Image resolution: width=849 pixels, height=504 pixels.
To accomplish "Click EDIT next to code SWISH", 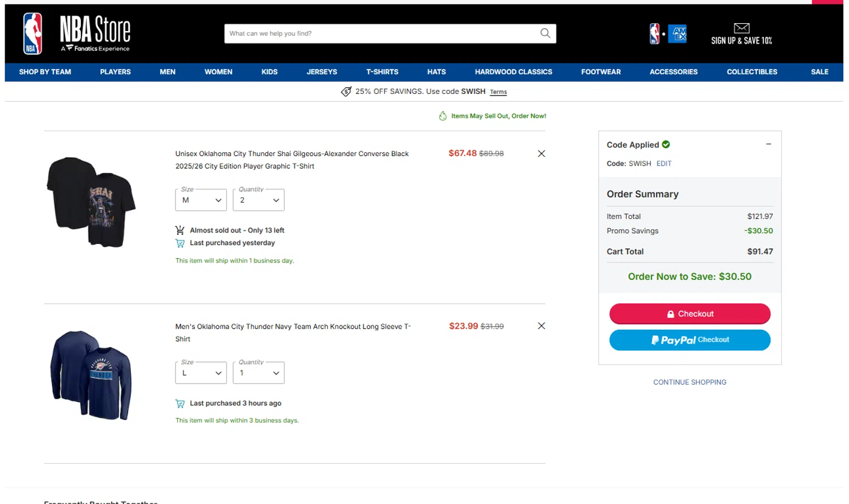I will coord(664,163).
